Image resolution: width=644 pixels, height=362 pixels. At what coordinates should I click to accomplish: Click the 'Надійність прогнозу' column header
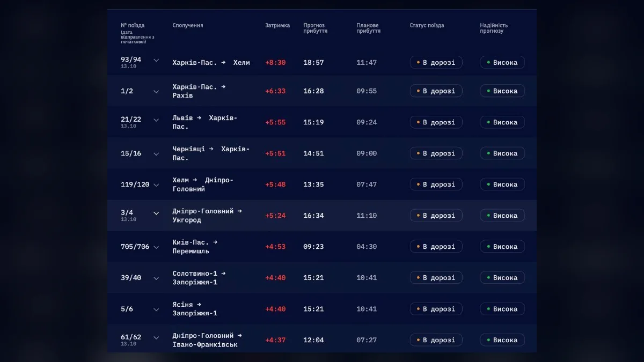(494, 28)
